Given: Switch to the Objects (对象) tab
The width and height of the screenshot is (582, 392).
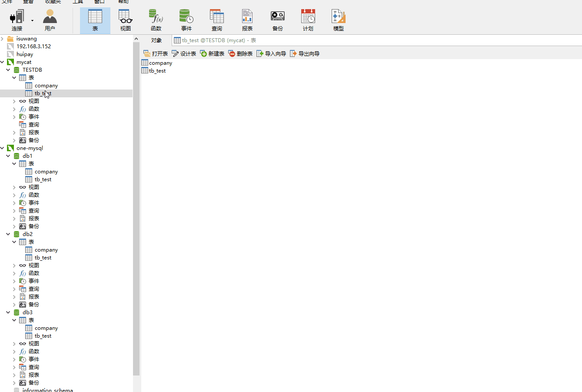Looking at the screenshot, I should click(x=156, y=40).
